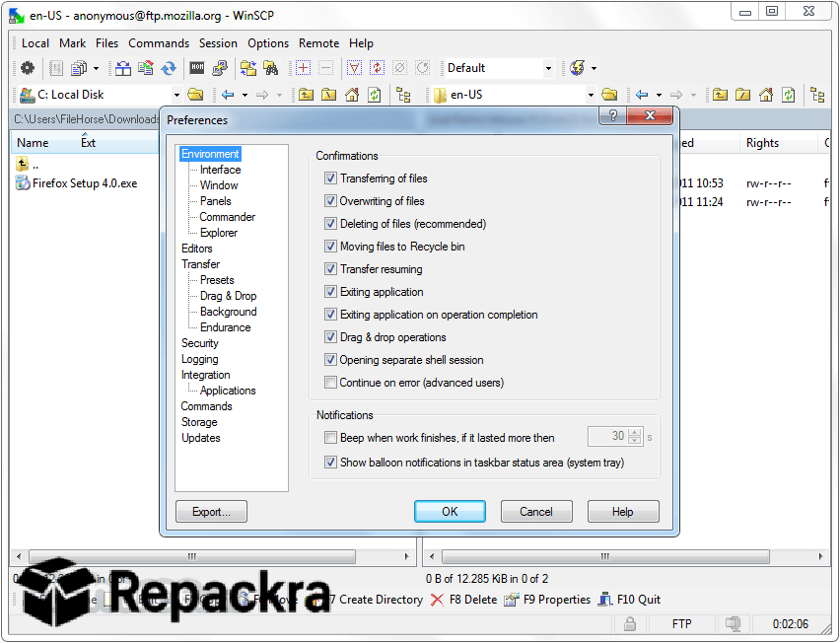Click remote panel horizontal scrollbar thumb
Image resolution: width=840 pixels, height=643 pixels.
(605, 556)
